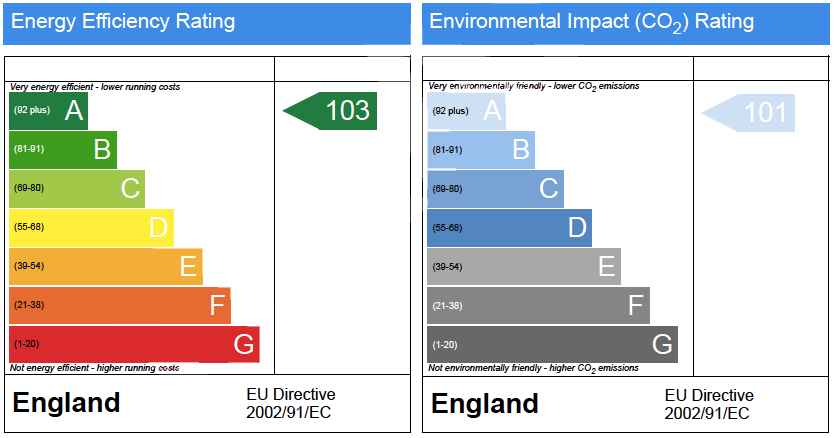
Task: Click the grey E (39-54) environmental band
Action: click(524, 267)
